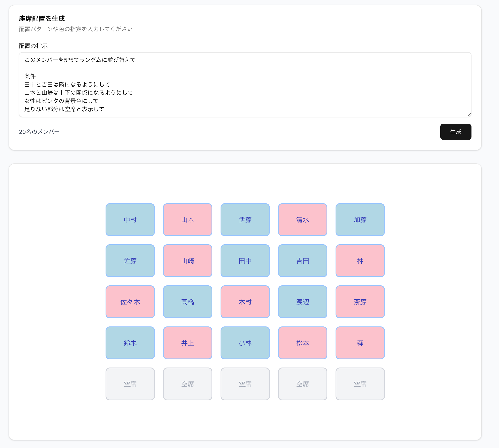Choose the 加藤 seat tile

(x=360, y=219)
